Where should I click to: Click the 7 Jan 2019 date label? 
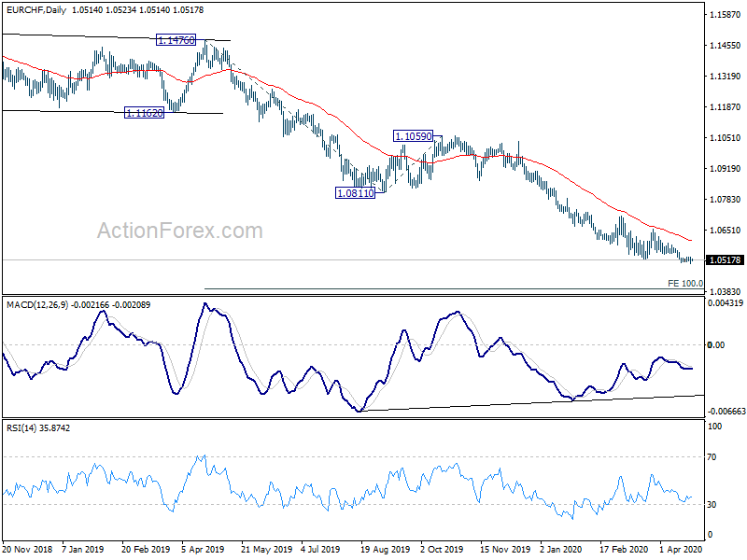tap(82, 549)
